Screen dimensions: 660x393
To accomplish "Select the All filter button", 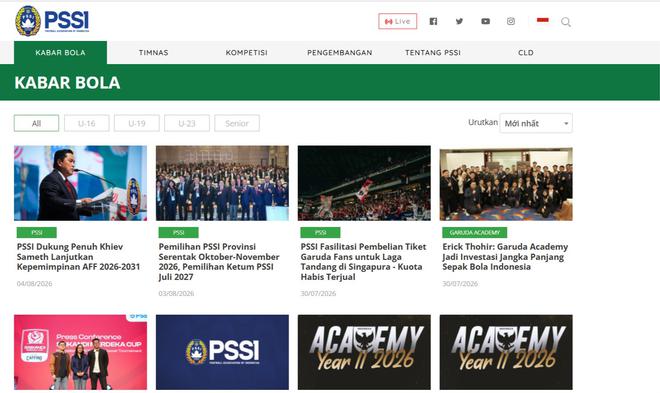I will click(36, 123).
